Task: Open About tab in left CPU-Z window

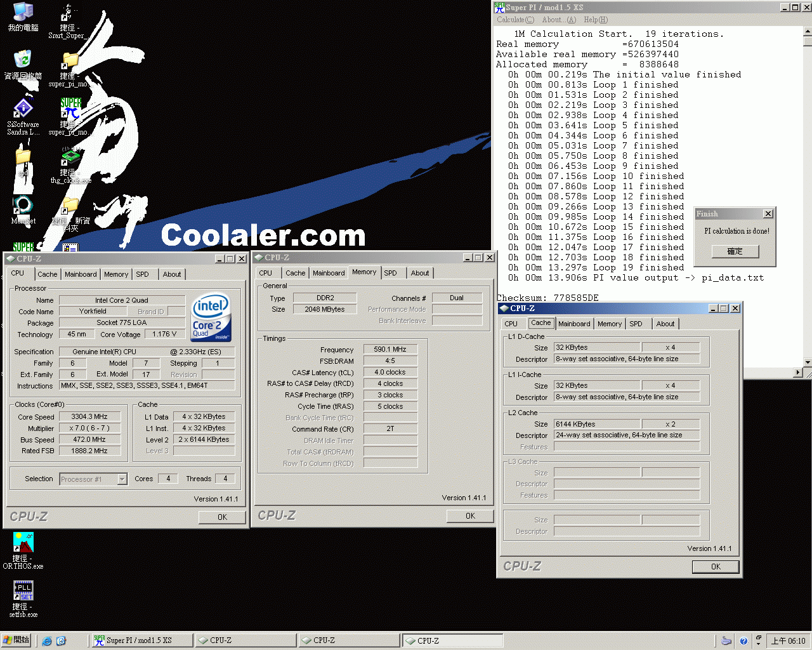Action: coord(172,274)
